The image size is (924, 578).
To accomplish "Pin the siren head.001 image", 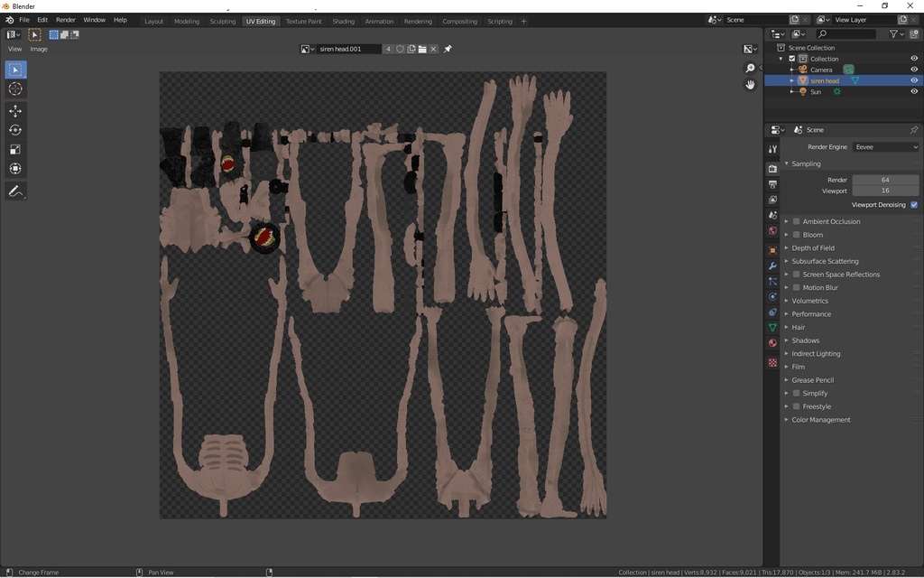I will tap(448, 49).
